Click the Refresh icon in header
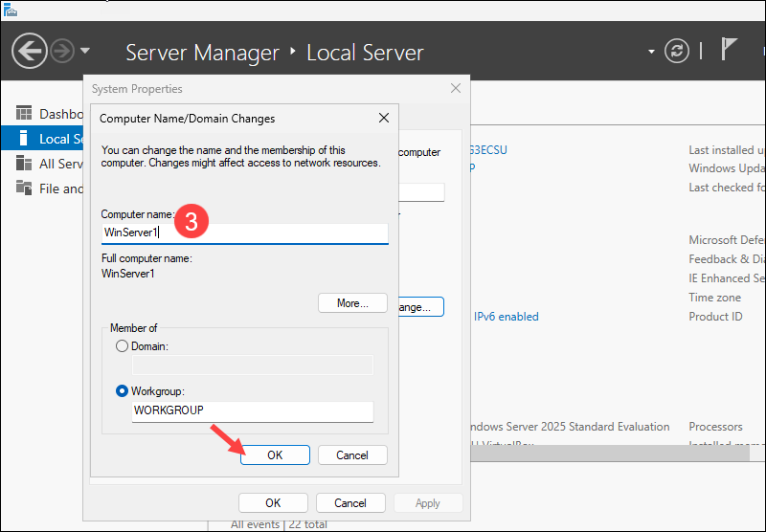The width and height of the screenshot is (766, 532). 678,51
